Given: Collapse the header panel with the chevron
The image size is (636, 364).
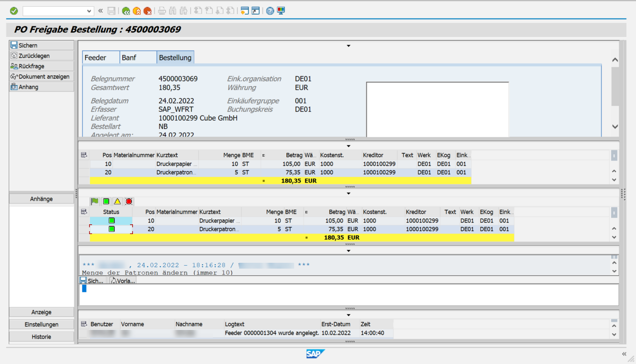Looking at the screenshot, I should (349, 45).
